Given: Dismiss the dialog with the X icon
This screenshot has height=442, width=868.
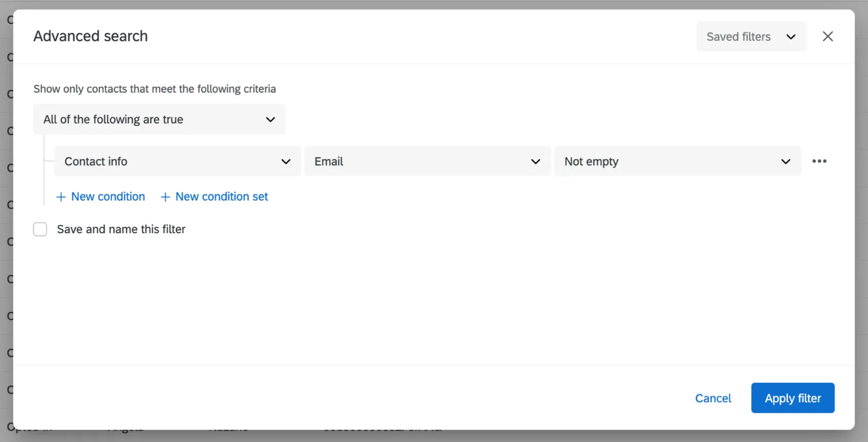Looking at the screenshot, I should (x=828, y=36).
